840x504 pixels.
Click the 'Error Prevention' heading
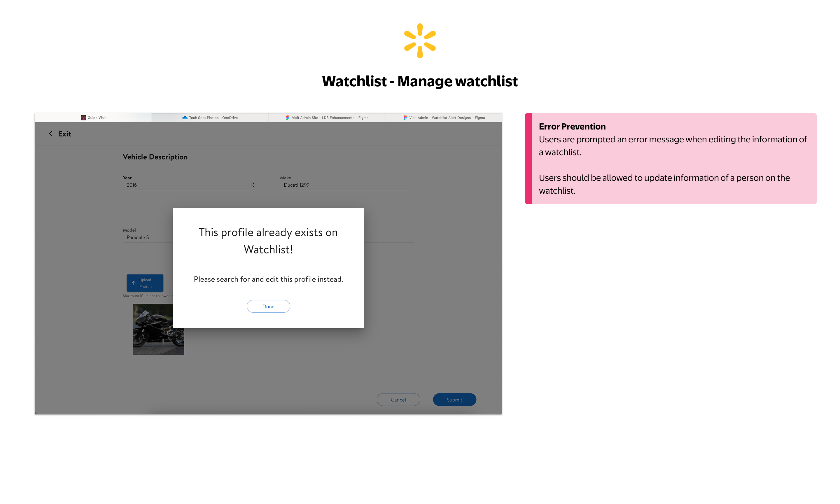coord(572,127)
